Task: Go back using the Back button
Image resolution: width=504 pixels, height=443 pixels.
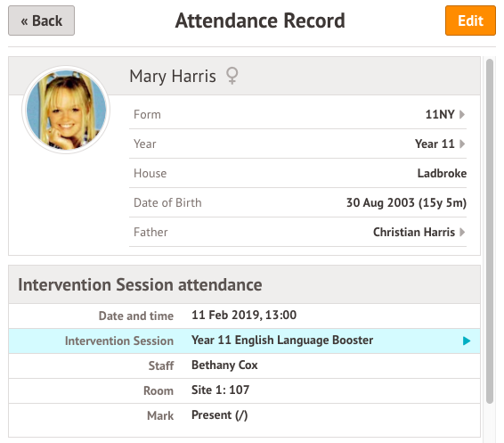Action: 42,21
